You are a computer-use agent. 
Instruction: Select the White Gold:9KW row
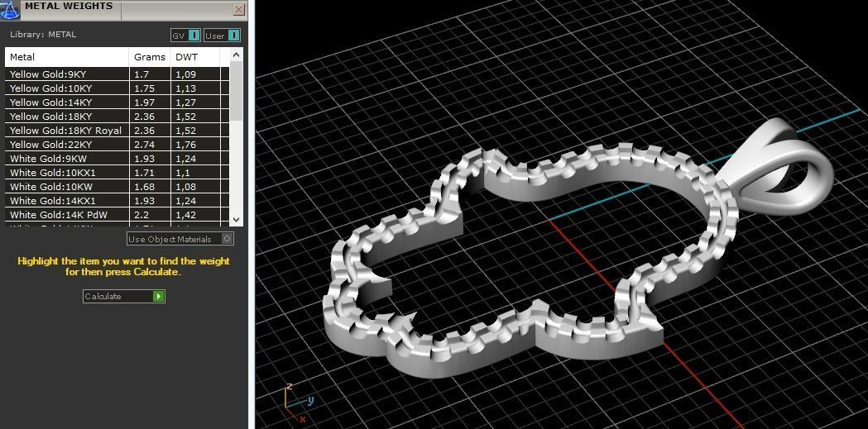[x=117, y=159]
